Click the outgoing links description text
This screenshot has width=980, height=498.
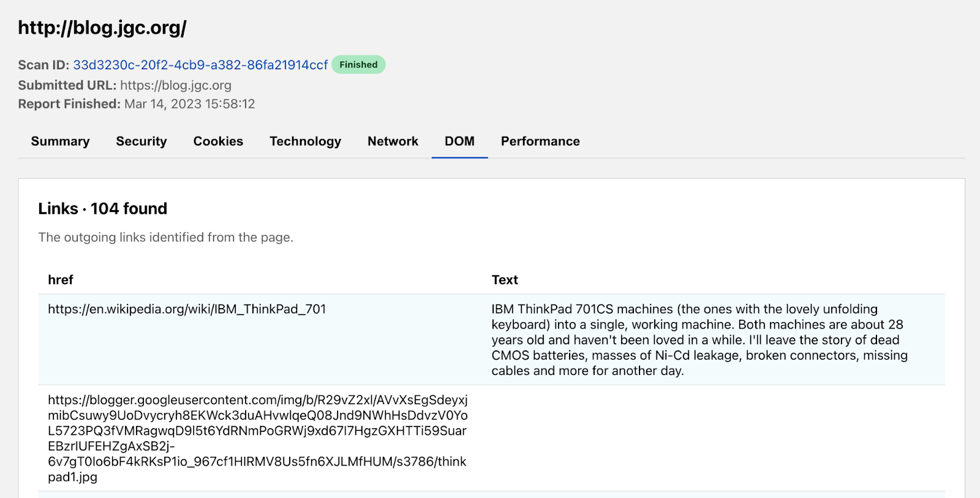tap(166, 238)
